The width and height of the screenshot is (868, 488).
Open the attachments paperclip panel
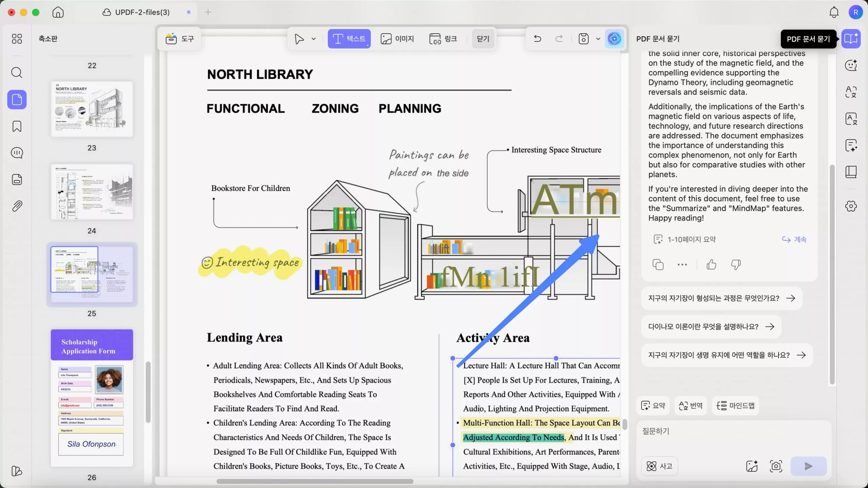17,206
